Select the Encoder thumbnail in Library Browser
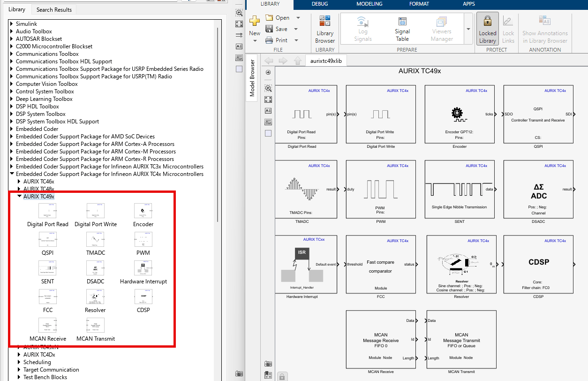588x381 pixels. [x=143, y=211]
